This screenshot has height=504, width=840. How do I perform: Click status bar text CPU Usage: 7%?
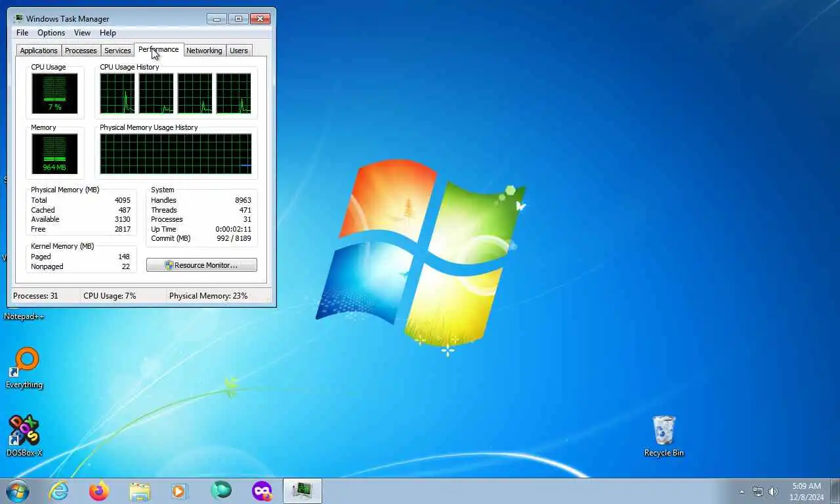coord(110,296)
